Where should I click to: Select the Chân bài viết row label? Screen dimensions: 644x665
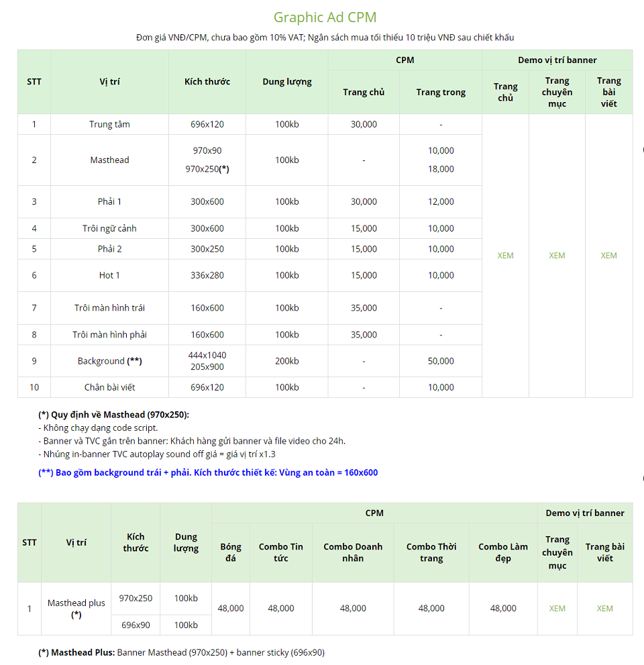click(109, 387)
